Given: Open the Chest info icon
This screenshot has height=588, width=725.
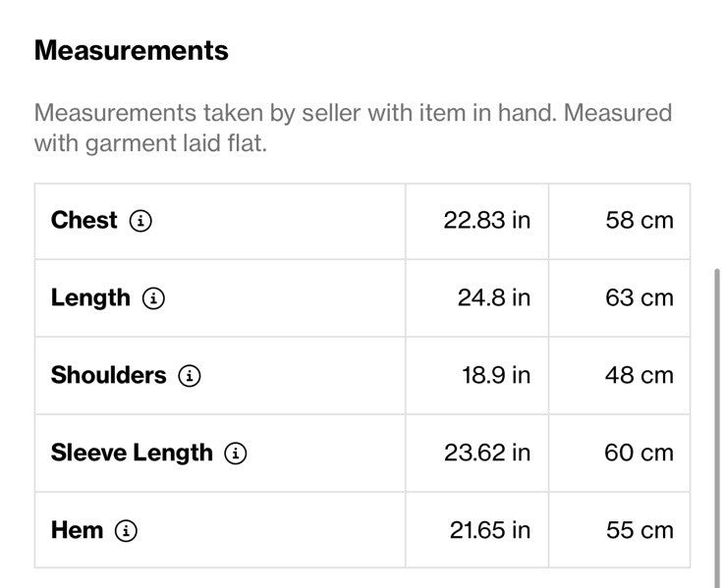Looking at the screenshot, I should coord(140,221).
